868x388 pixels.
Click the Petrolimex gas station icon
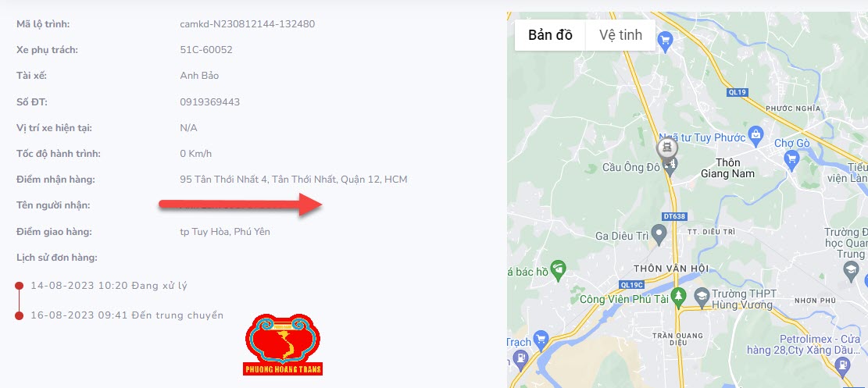[x=842, y=365]
